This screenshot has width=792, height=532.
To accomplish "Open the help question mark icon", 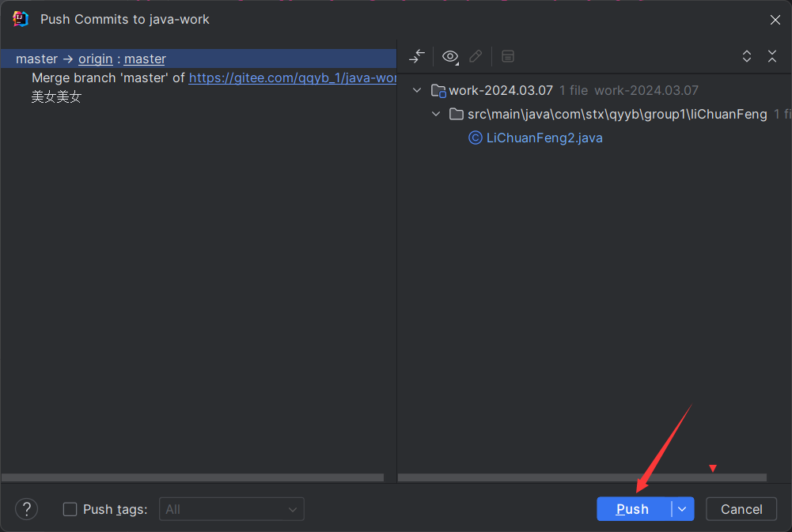I will (27, 509).
